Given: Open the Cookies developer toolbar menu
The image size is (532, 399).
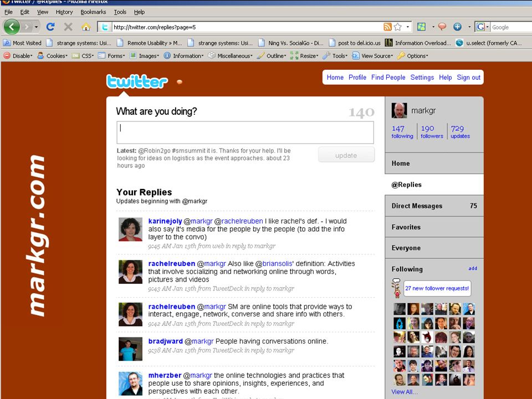Looking at the screenshot, I should 53,55.
